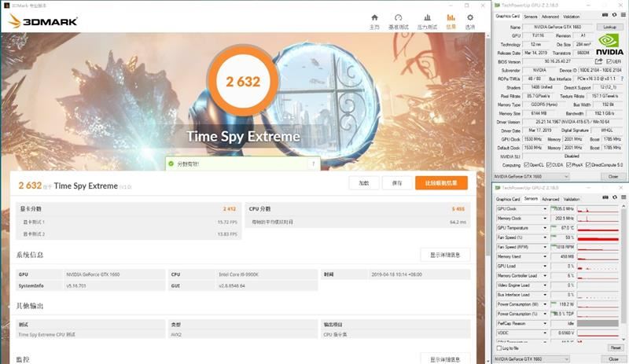
Task: Open VDDC sensor dropdown arrow
Action: tap(545, 333)
